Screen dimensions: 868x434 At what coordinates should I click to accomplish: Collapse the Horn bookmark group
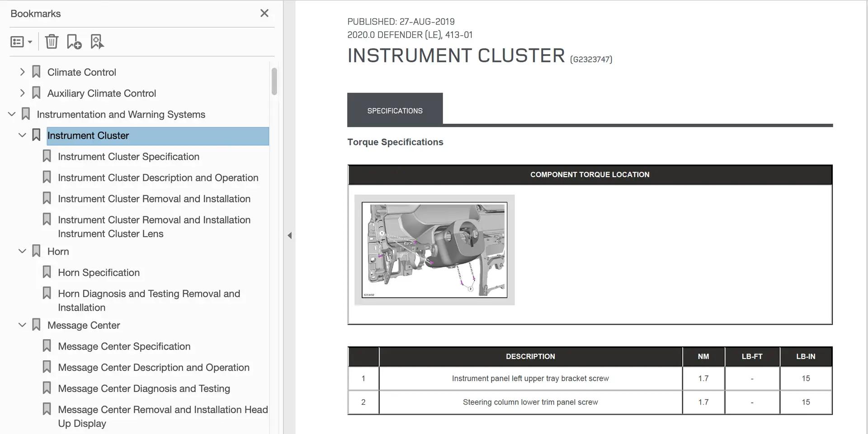coord(22,251)
